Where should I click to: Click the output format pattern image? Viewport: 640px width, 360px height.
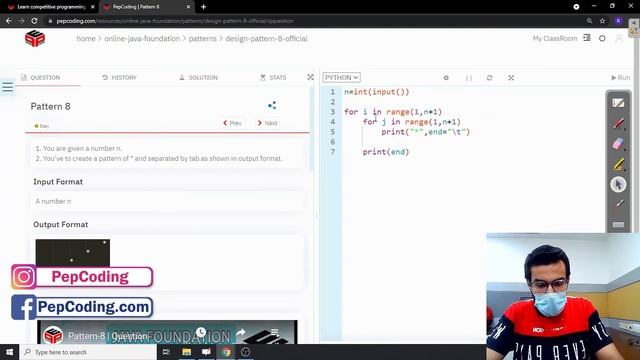tap(73, 253)
